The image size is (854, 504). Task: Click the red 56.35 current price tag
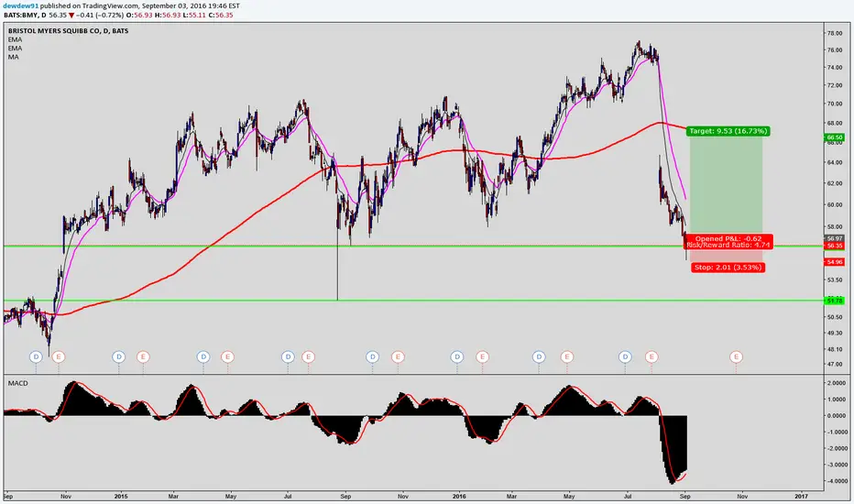coord(835,246)
